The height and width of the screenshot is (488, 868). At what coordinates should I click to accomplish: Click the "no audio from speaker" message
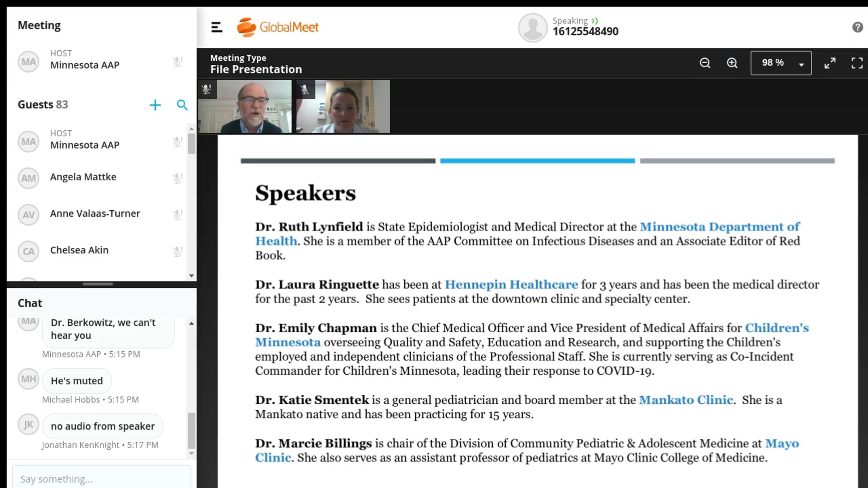pos(103,426)
